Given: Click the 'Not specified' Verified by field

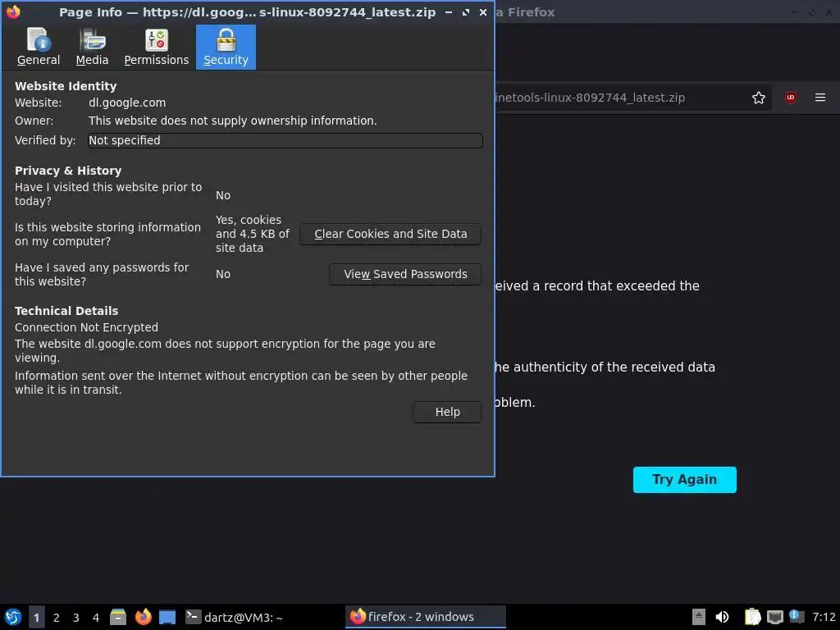Looking at the screenshot, I should 285,140.
